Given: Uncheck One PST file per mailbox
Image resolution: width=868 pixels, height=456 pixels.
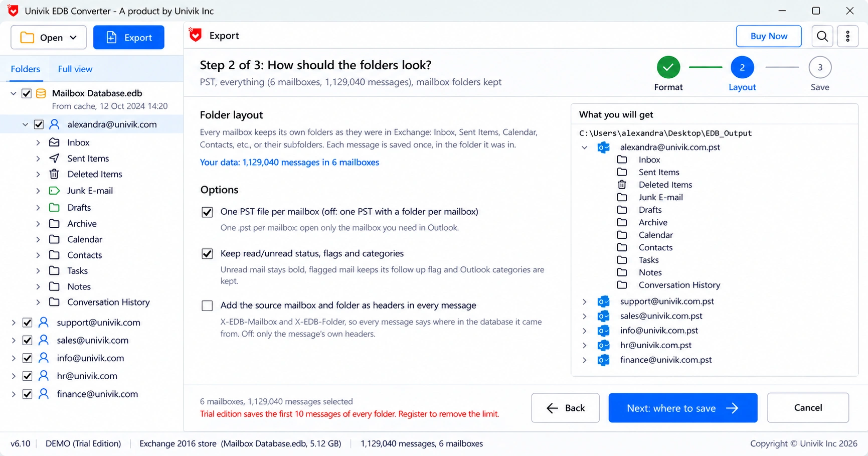Looking at the screenshot, I should [x=207, y=212].
